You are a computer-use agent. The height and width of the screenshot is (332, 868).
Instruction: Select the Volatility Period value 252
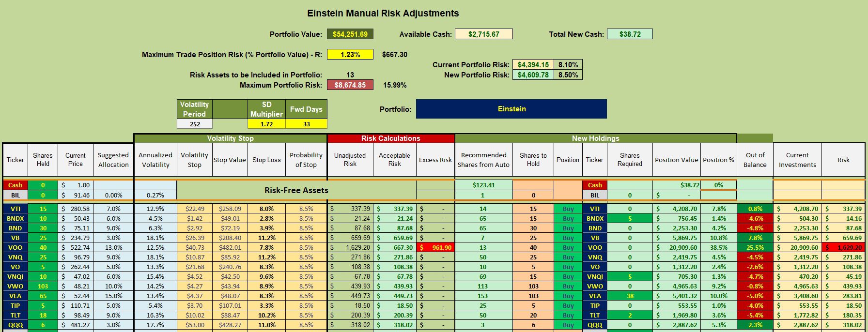(195, 124)
